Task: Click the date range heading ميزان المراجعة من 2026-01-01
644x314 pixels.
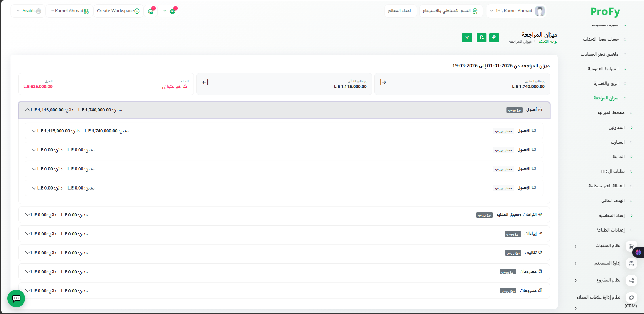Action: 501,66
